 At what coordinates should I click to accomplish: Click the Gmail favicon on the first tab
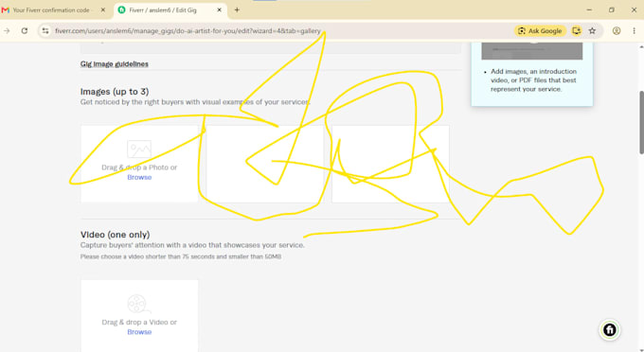[x=6, y=10]
